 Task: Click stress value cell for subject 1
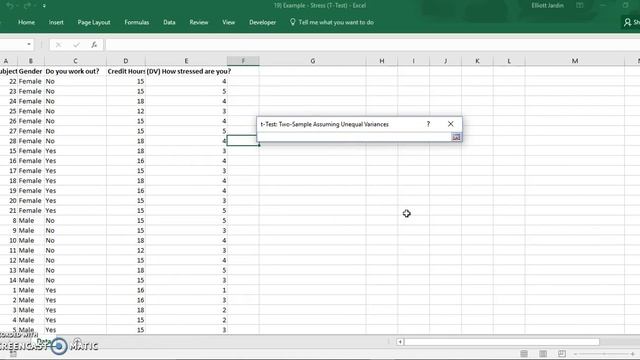coord(186,290)
